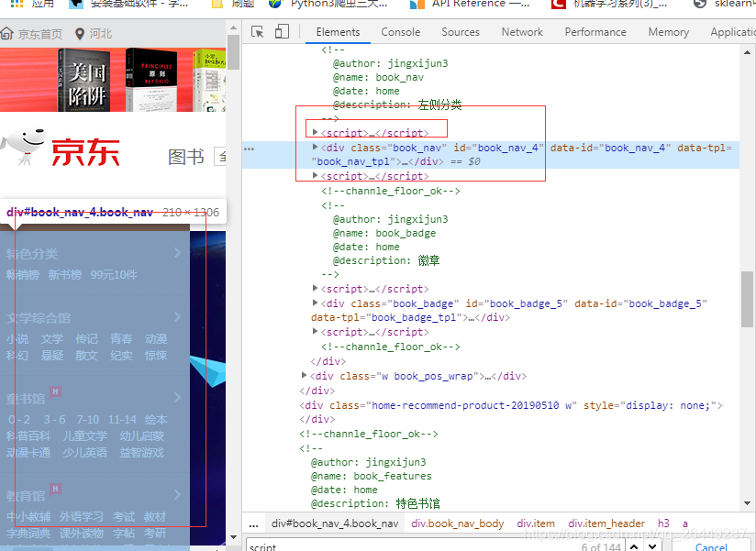756x551 pixels.
Task: Click the location pin icon beside 河北
Action: [80, 34]
